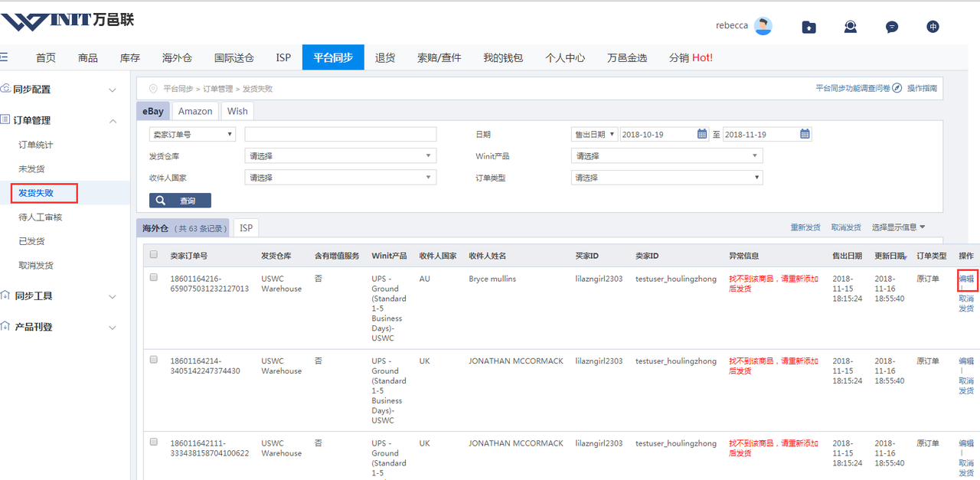The width and height of the screenshot is (980, 480).
Task: Select the 平台同步 menu
Action: point(333,57)
